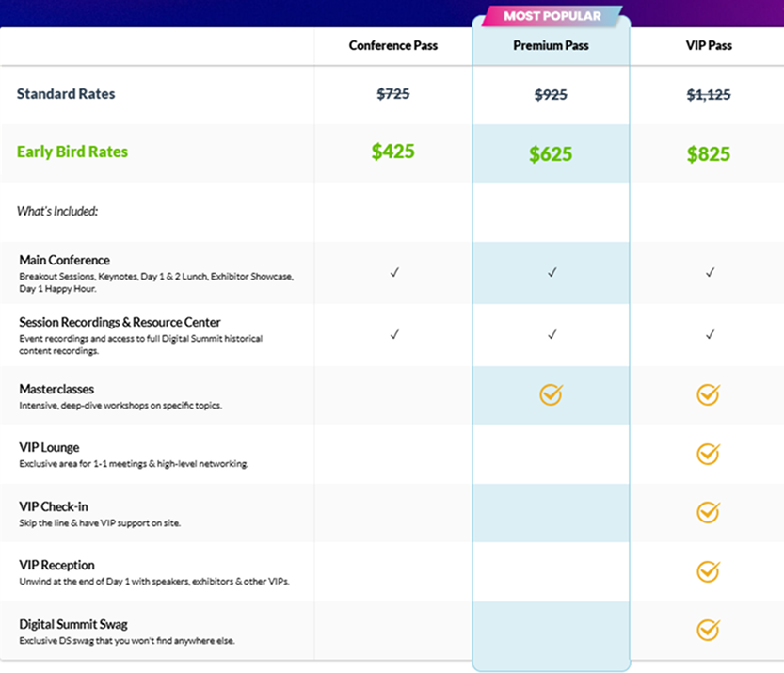Screen dimensions: 784x673
Task: Click the crossed-out $725 standard rate
Action: coord(392,94)
